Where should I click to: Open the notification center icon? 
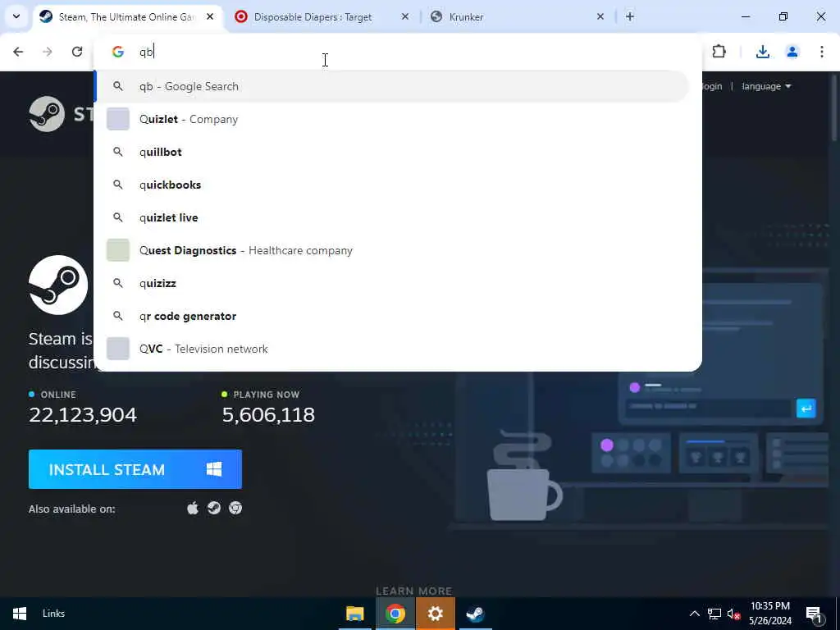(814, 614)
